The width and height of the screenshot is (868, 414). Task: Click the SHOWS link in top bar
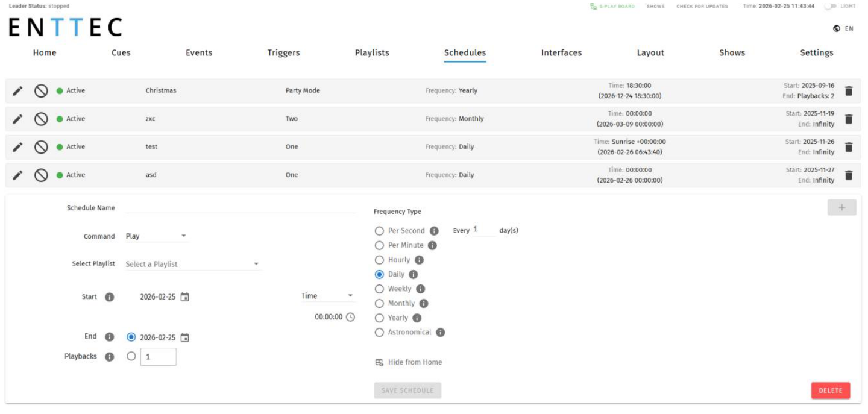point(655,6)
